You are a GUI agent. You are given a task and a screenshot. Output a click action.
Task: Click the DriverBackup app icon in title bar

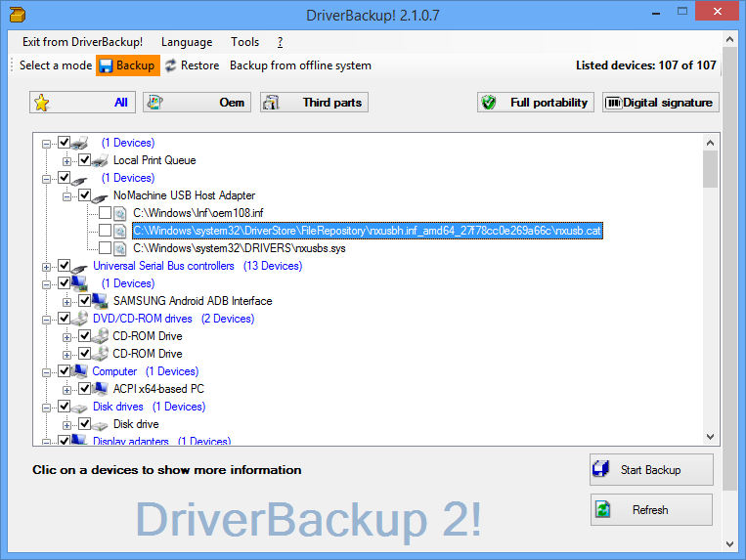click(x=18, y=15)
